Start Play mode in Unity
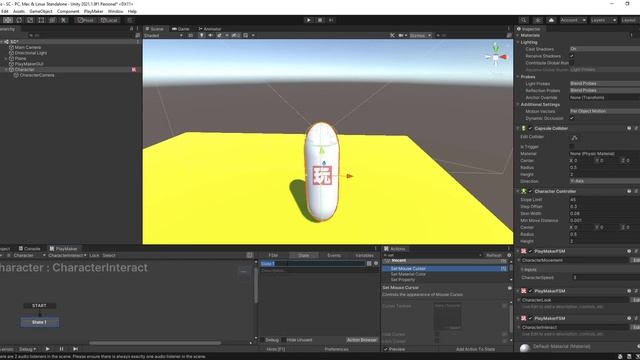640x360 pixels. pos(309,20)
